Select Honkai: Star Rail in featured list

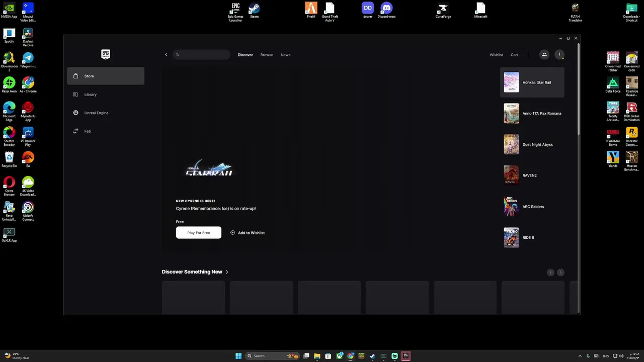[x=532, y=82]
